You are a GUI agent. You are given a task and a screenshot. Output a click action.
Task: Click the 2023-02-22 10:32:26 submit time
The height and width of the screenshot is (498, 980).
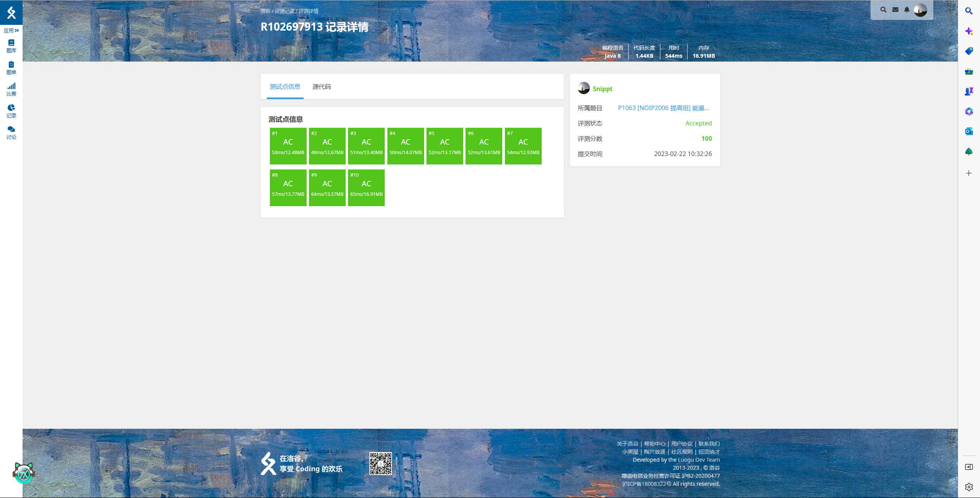click(x=683, y=154)
